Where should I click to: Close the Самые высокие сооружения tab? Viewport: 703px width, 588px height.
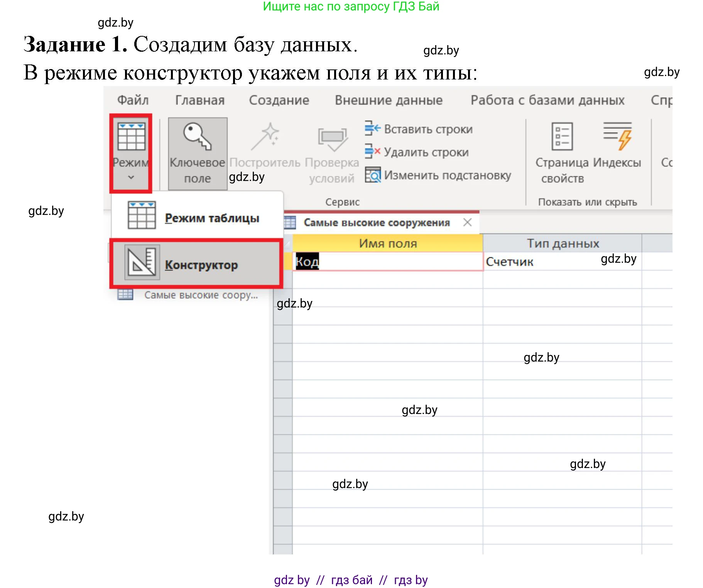tap(467, 222)
